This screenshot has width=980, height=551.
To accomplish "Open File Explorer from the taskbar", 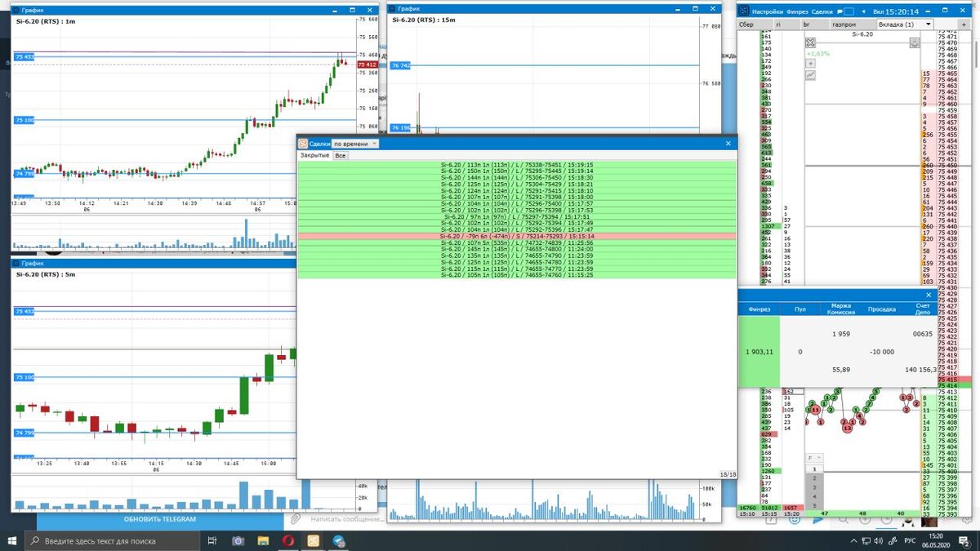I will pos(263,540).
